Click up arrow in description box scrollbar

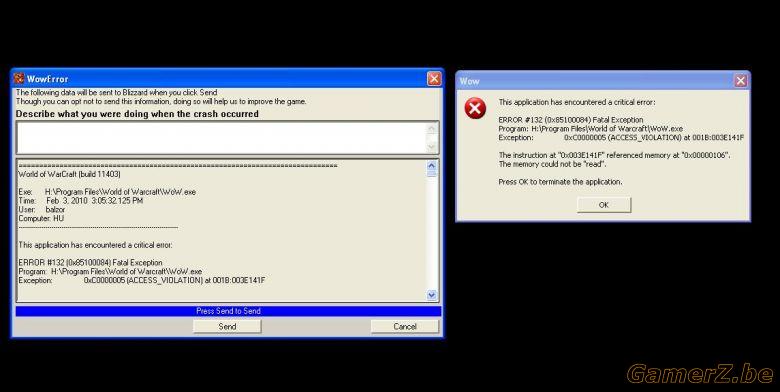432,128
